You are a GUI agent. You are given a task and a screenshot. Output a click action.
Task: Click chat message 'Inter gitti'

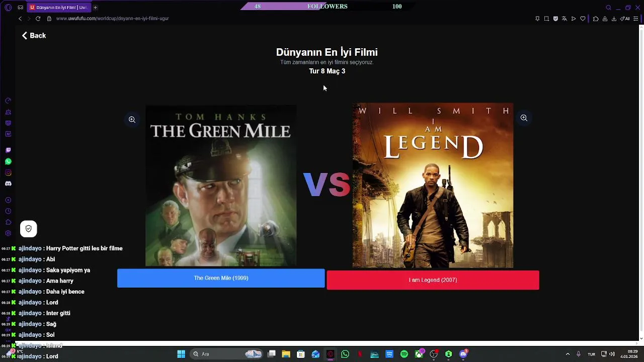pos(58,313)
